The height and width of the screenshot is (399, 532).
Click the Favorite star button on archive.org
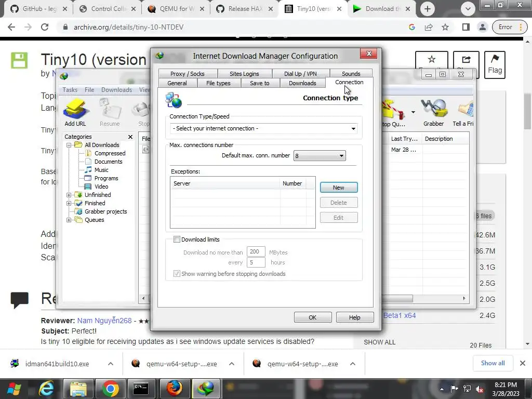(x=432, y=60)
